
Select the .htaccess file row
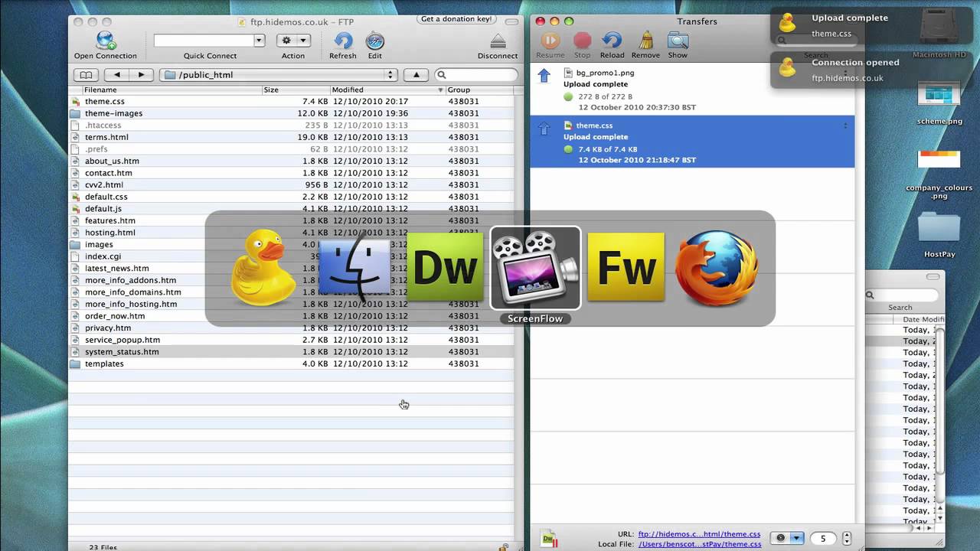pyautogui.click(x=291, y=126)
